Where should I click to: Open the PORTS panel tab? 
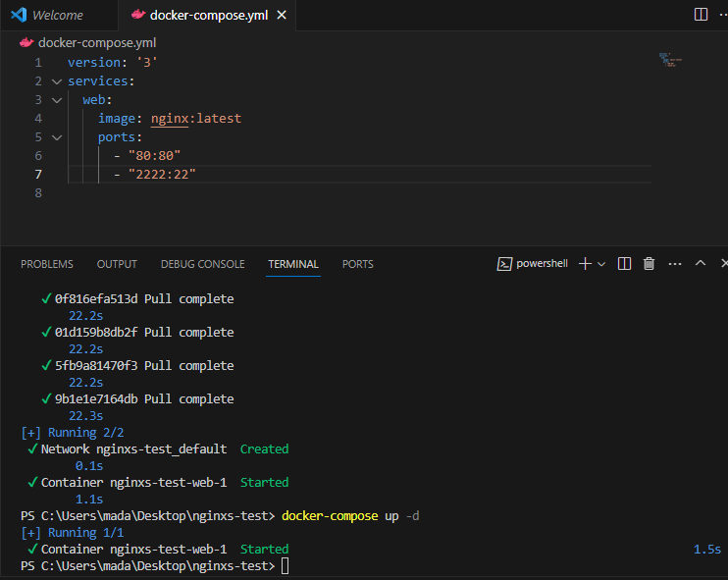(x=357, y=264)
